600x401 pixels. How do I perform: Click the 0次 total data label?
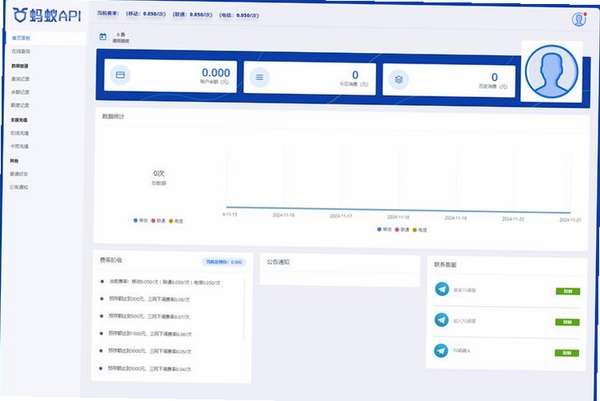pos(159,173)
